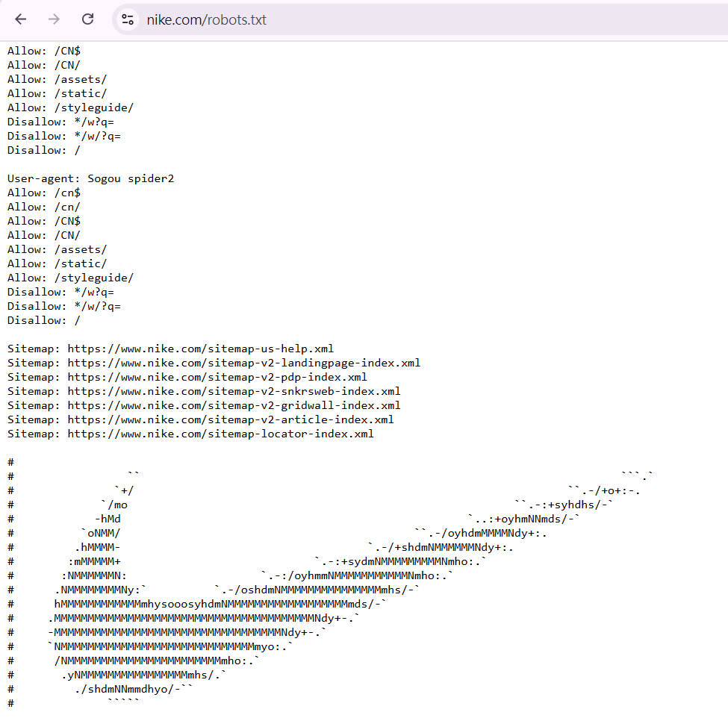The image size is (728, 718).
Task: Click 'Allow: /cn$' under Sogou spider2
Action: click(x=43, y=193)
